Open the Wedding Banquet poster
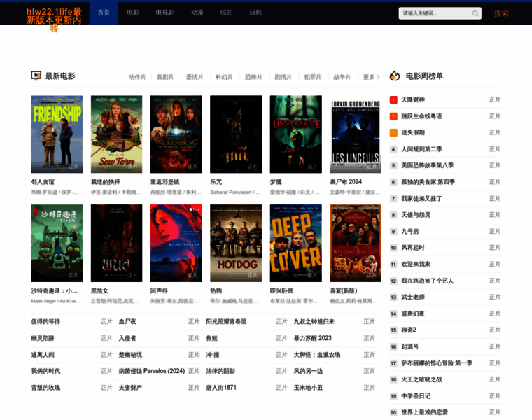The width and height of the screenshot is (532, 420). [x=356, y=243]
